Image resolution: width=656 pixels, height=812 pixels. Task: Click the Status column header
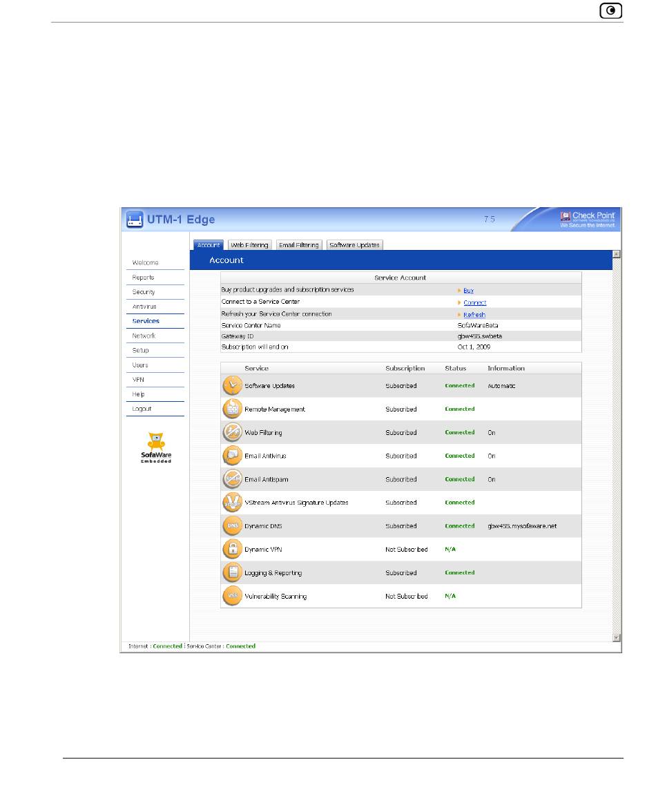pyautogui.click(x=456, y=369)
